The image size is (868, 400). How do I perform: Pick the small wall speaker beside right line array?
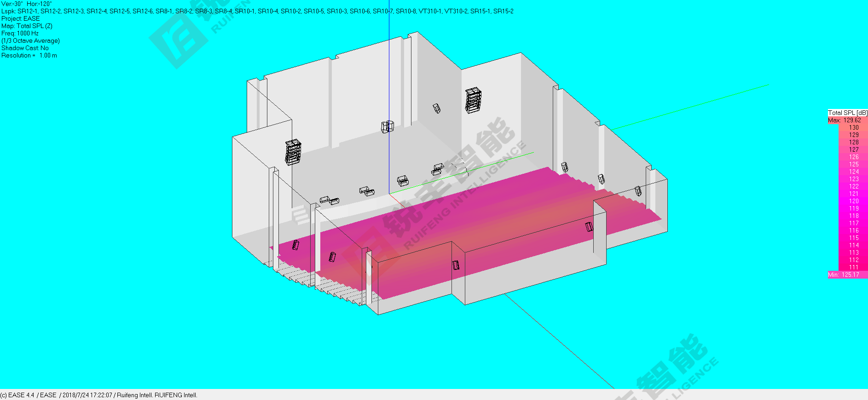click(436, 109)
